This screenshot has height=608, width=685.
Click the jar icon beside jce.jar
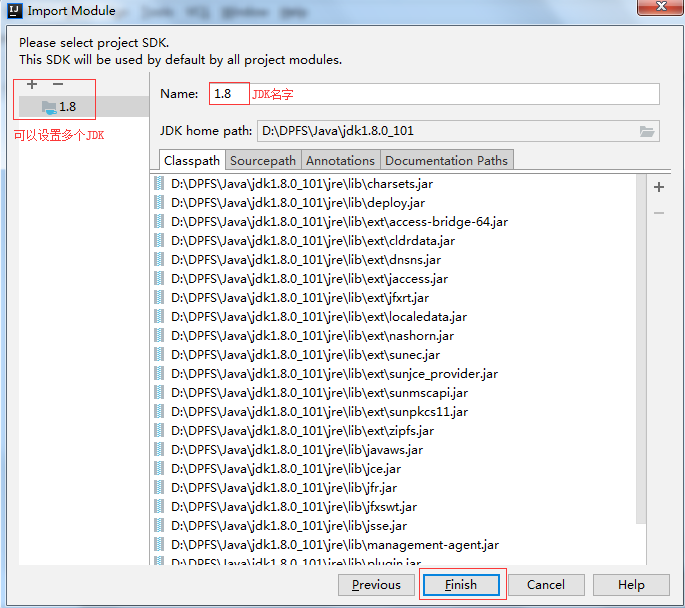pos(159,469)
